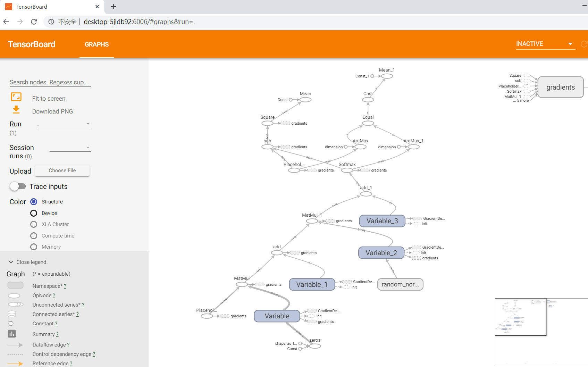Toggle the Trace inputs switch

[18, 186]
